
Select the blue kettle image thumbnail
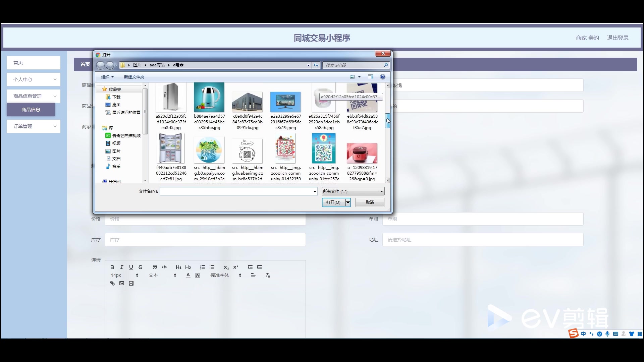pyautogui.click(x=209, y=98)
